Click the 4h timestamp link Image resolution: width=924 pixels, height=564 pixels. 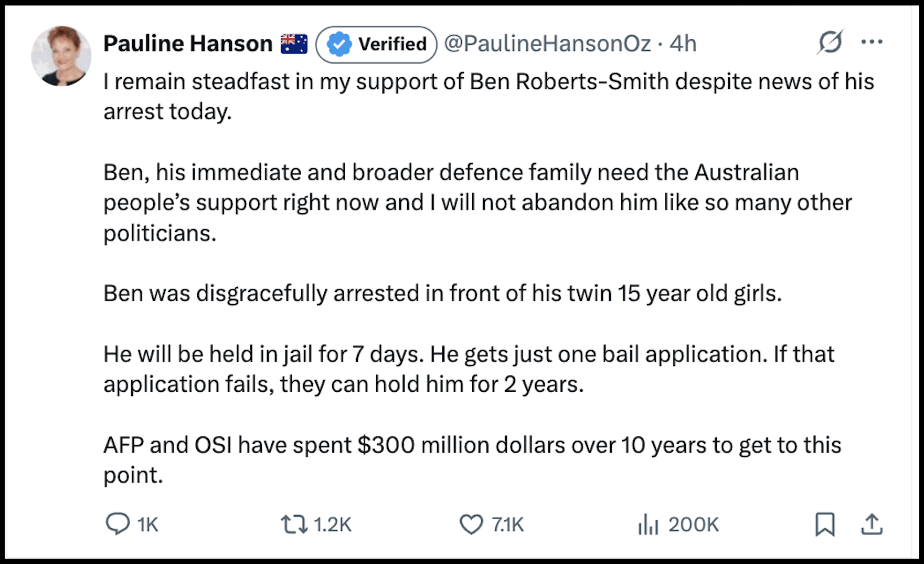pyautogui.click(x=683, y=44)
